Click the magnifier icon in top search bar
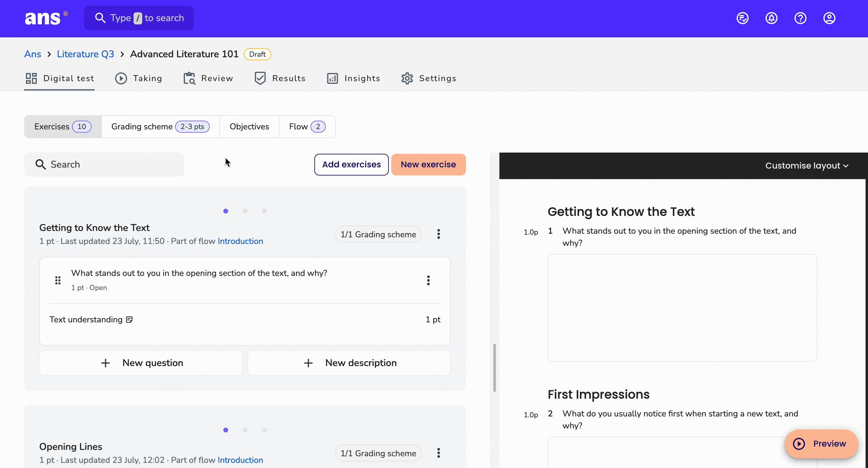Image resolution: width=868 pixels, height=468 pixels. [100, 18]
